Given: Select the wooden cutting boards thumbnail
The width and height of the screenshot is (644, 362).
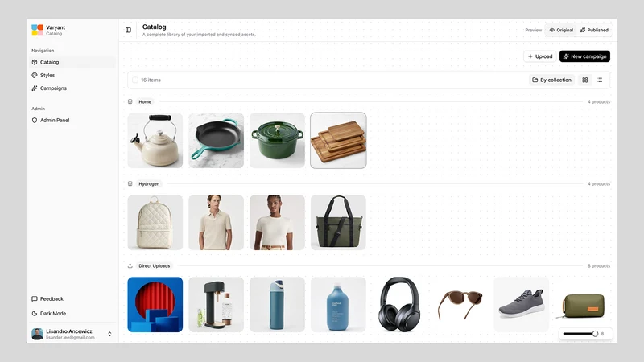Looking at the screenshot, I should [338, 140].
